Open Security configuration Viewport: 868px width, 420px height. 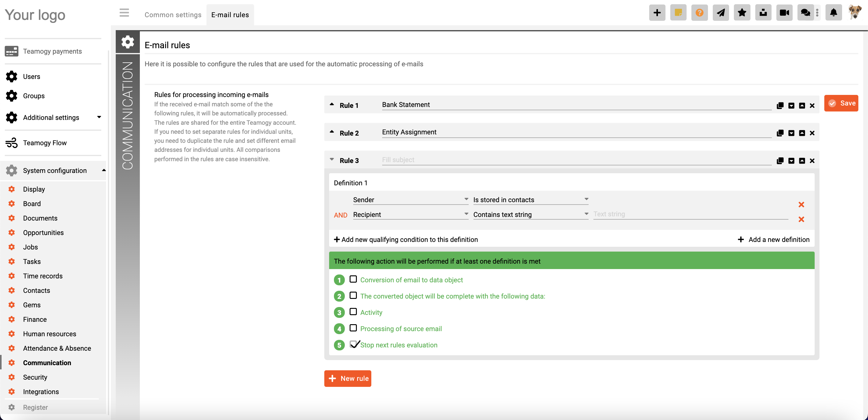pos(35,377)
